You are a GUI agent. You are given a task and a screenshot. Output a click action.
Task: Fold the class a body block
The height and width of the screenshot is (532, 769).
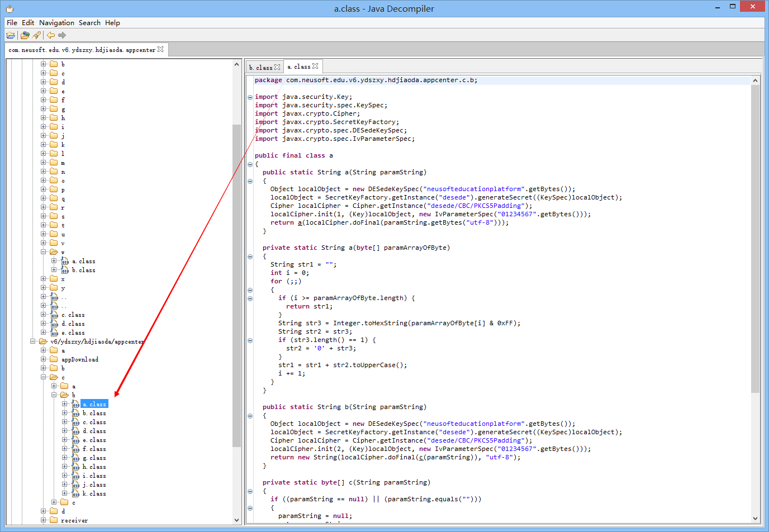point(250,164)
